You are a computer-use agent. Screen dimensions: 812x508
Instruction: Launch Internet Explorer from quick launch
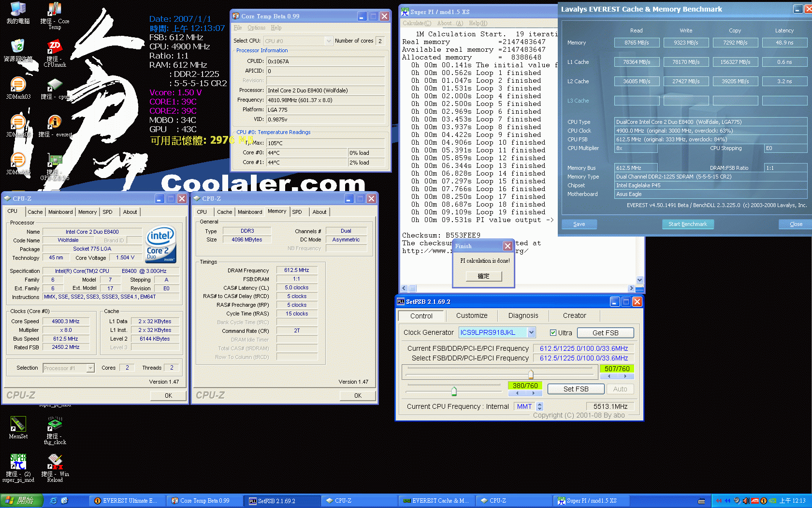click(x=54, y=501)
